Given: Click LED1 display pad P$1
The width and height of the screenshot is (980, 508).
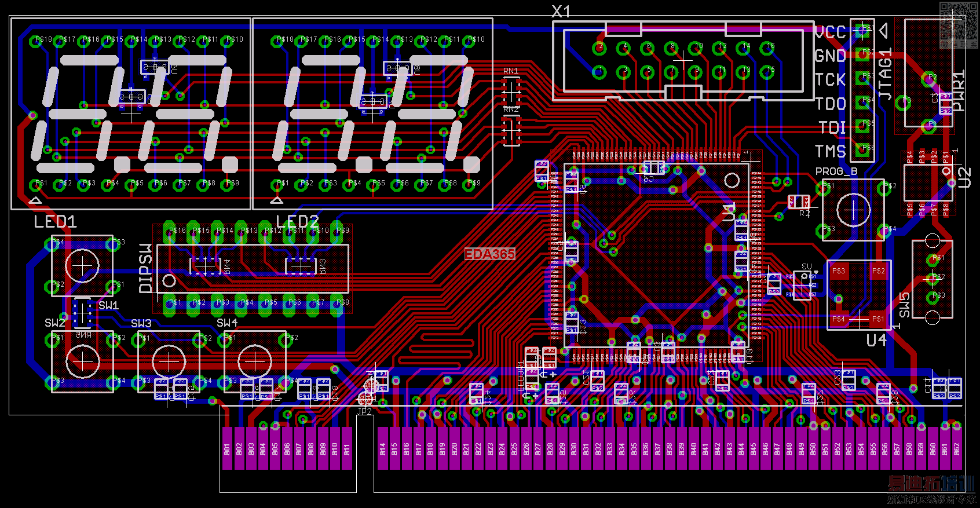Looking at the screenshot, I should click(36, 185).
